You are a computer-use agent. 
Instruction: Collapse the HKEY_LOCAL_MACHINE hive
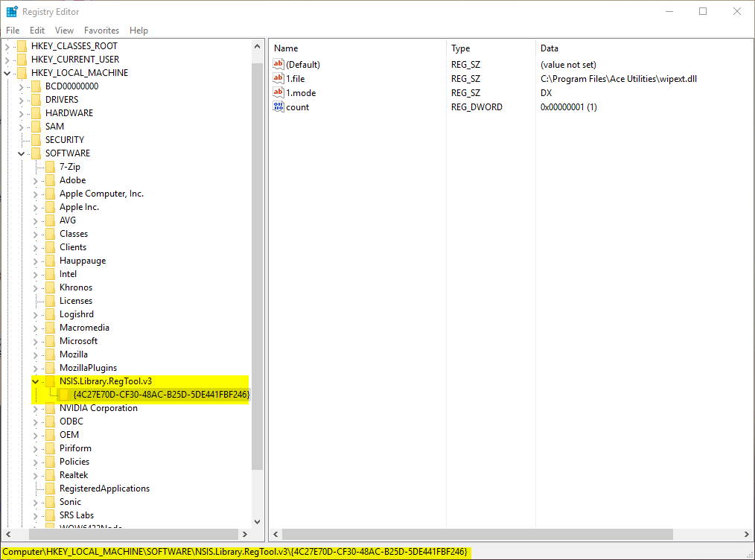click(7, 73)
